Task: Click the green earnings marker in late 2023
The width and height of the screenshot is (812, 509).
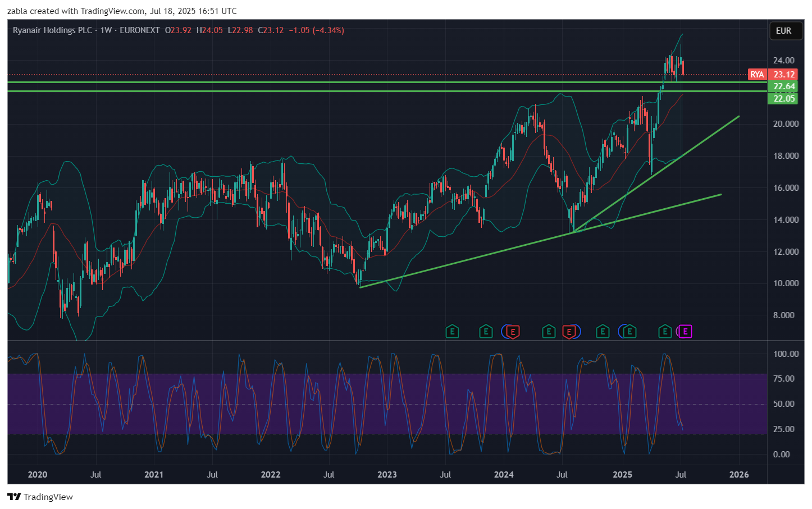Action: click(486, 332)
